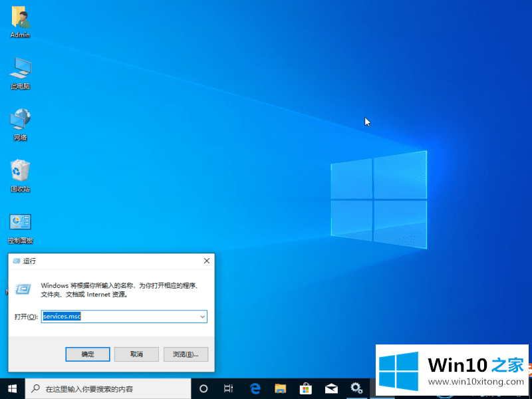The image size is (532, 399).
Task: Click the Cortana circle icon on taskbar
Action: coord(203,388)
